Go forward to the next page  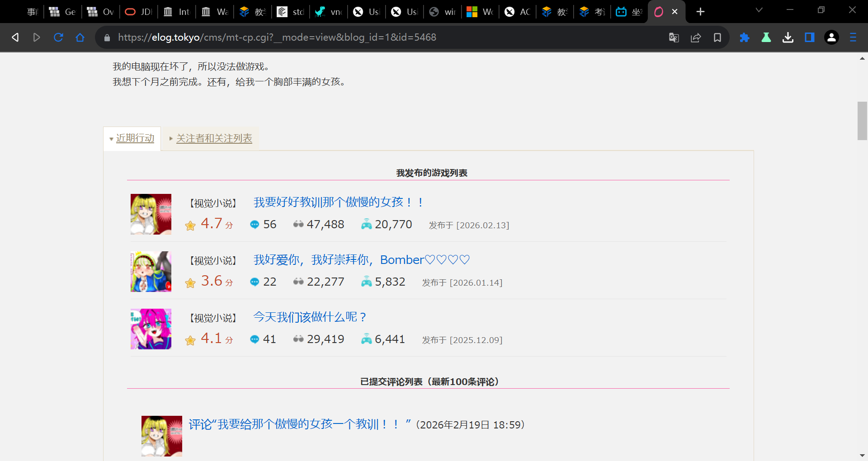pos(37,38)
